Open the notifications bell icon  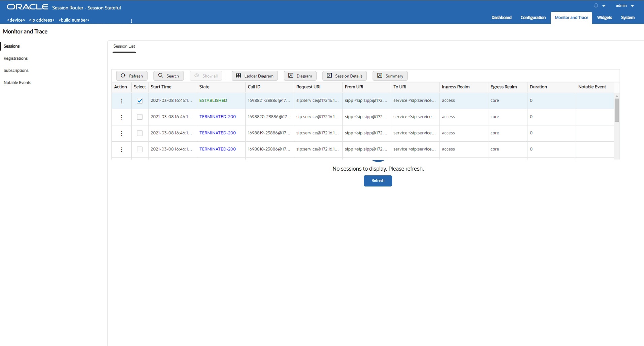(x=596, y=6)
